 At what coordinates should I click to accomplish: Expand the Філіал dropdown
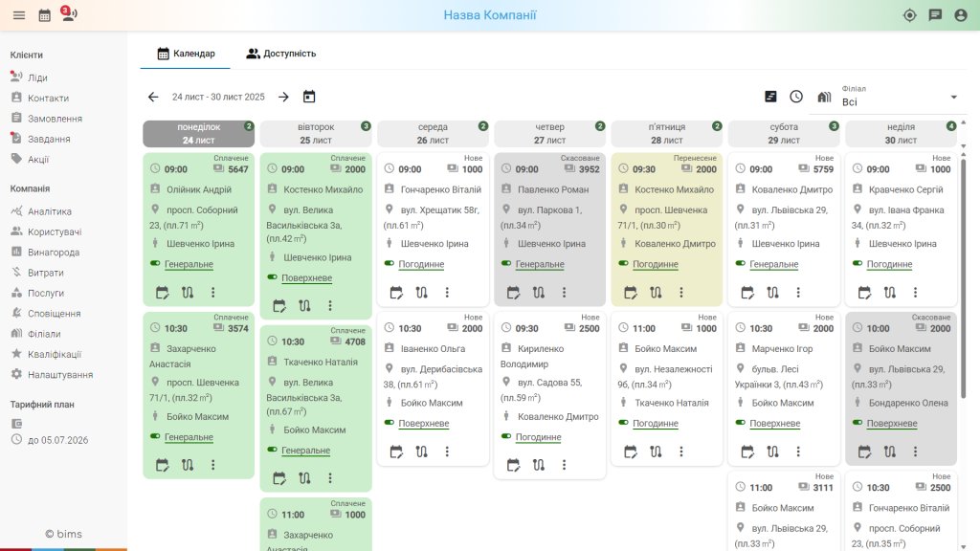(x=954, y=97)
